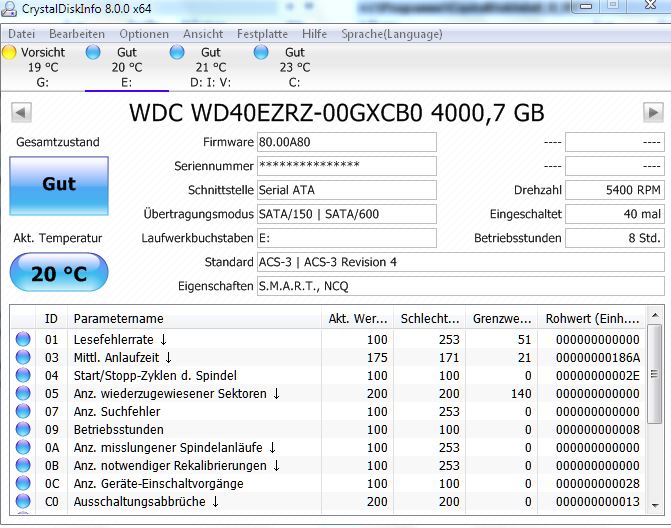Click status icon of Lesefehlerrate row

click(23, 339)
